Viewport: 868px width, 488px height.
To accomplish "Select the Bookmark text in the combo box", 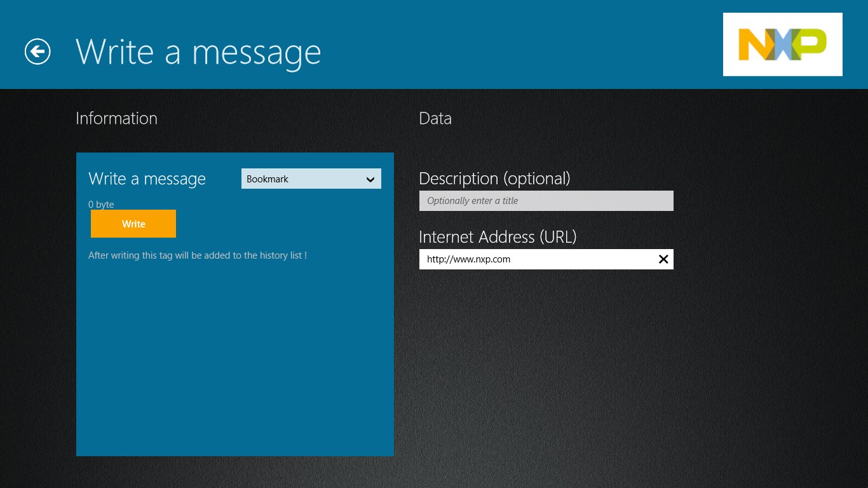I will click(268, 179).
